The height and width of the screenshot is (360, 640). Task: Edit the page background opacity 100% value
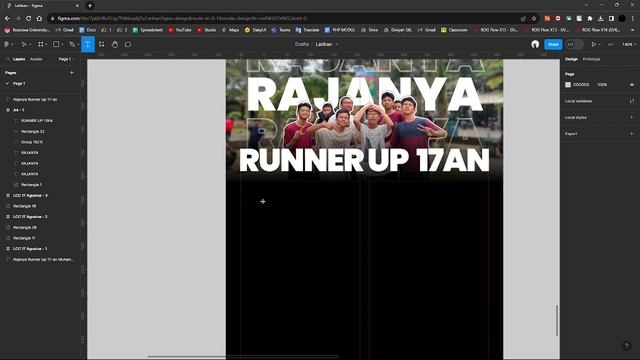point(602,84)
